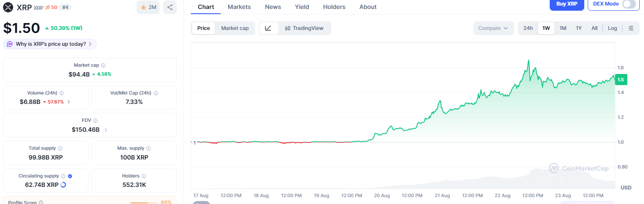Click the FDV info icon
Image resolution: width=644 pixels, height=204 pixels.
(x=95, y=121)
